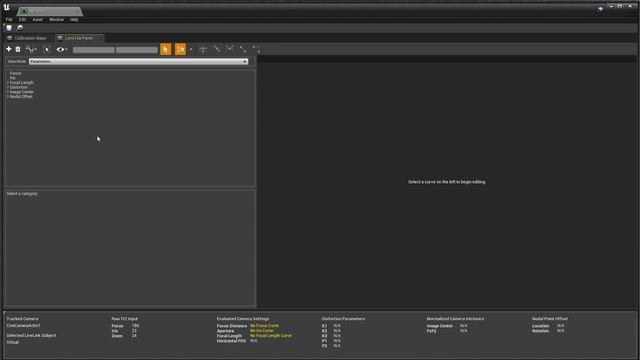The height and width of the screenshot is (360, 640).
Task: Open the Help menu
Action: pos(74,20)
